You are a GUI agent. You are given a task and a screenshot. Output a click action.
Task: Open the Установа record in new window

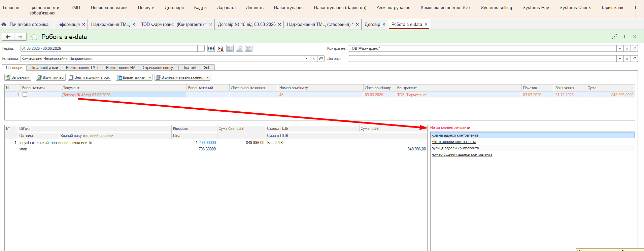(321, 59)
